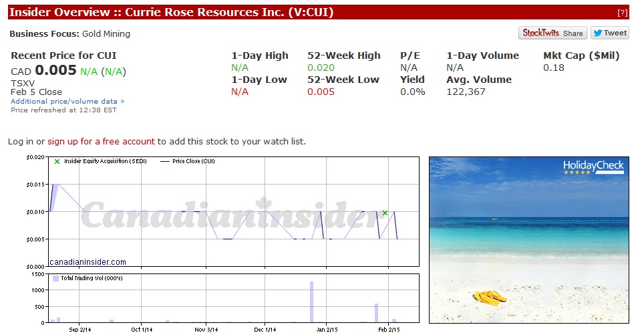This screenshot has height=335, width=644.
Task: Click the Sep 2/14 date axis label
Action: click(x=79, y=330)
